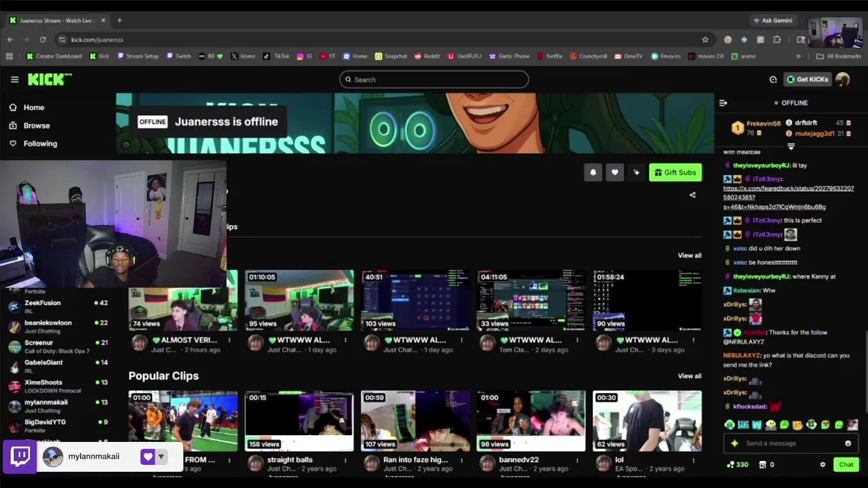The width and height of the screenshot is (868, 488).
Task: Click the Gift Subs button
Action: [x=675, y=172]
